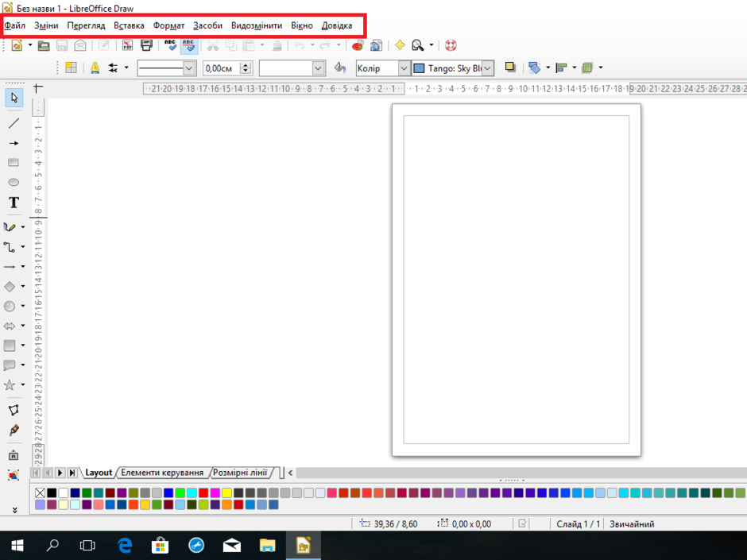Insert an image from file icon
The height and width of the screenshot is (560, 747).
click(14, 475)
